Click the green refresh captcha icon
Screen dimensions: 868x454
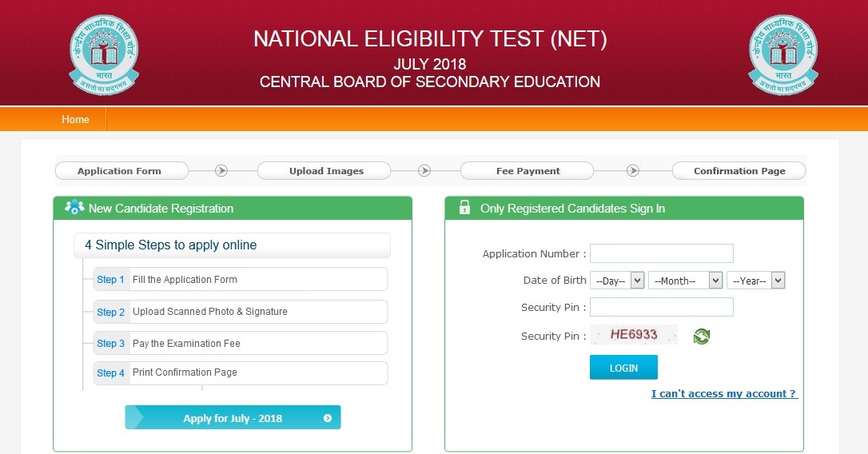702,336
